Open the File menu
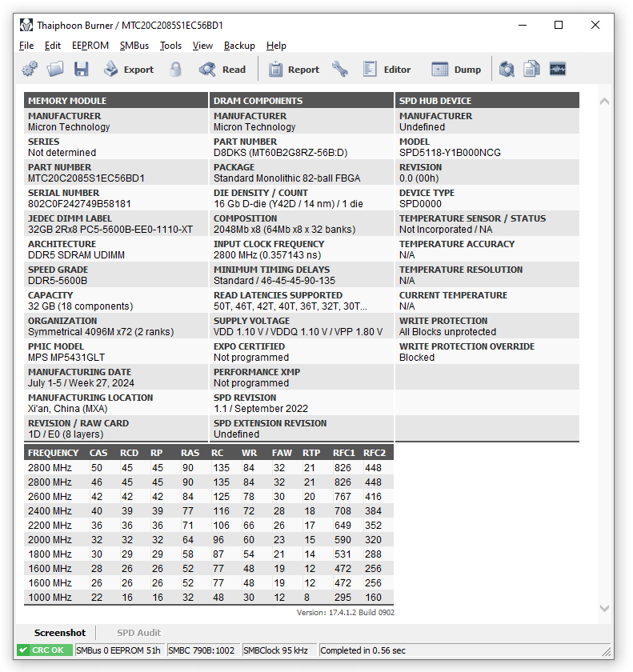The height and width of the screenshot is (672, 633). tap(26, 46)
